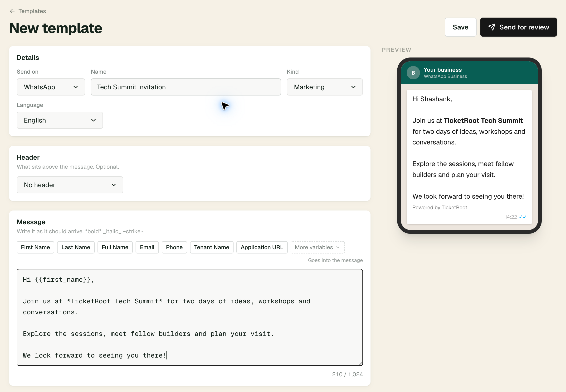Insert the Last Name variable
This screenshot has width=566, height=392.
coord(76,247)
